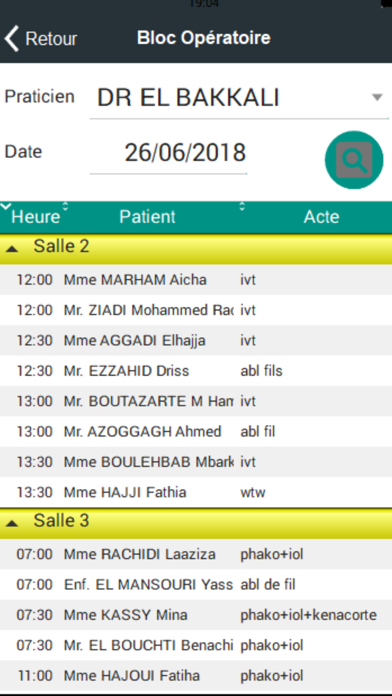Click the Retour back label
This screenshot has height=696, width=392.
point(51,39)
